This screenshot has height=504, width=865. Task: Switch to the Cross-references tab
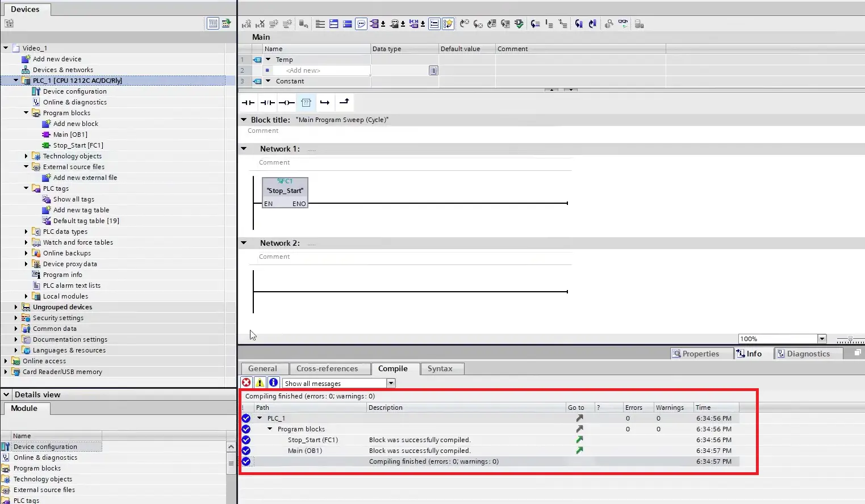click(x=329, y=368)
